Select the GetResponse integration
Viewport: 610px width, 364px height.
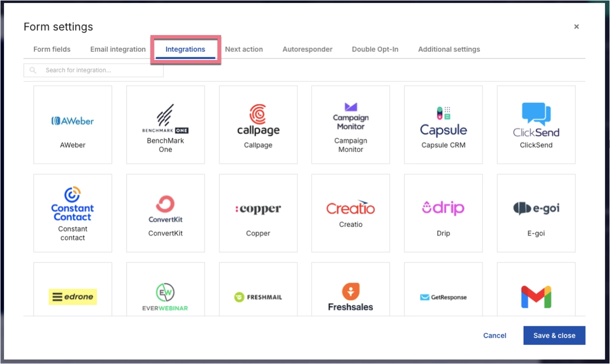click(x=443, y=295)
